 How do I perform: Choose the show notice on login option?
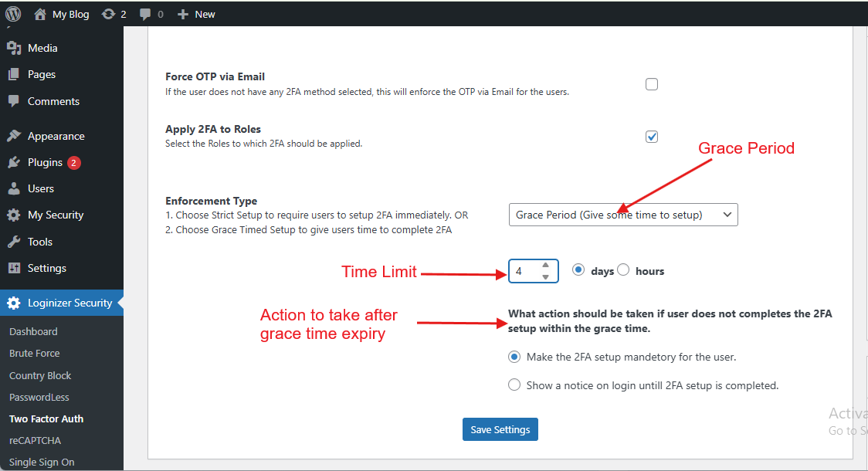click(514, 385)
